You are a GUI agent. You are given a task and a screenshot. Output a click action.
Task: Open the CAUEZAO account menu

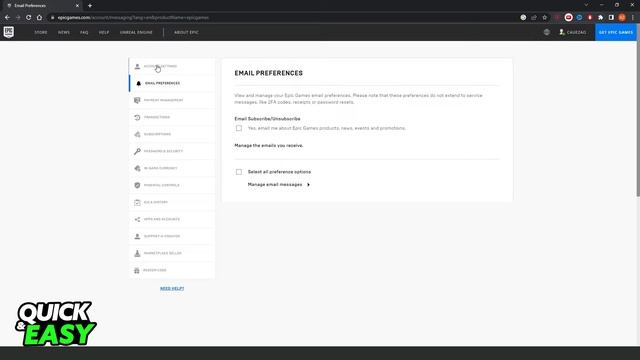tap(573, 32)
